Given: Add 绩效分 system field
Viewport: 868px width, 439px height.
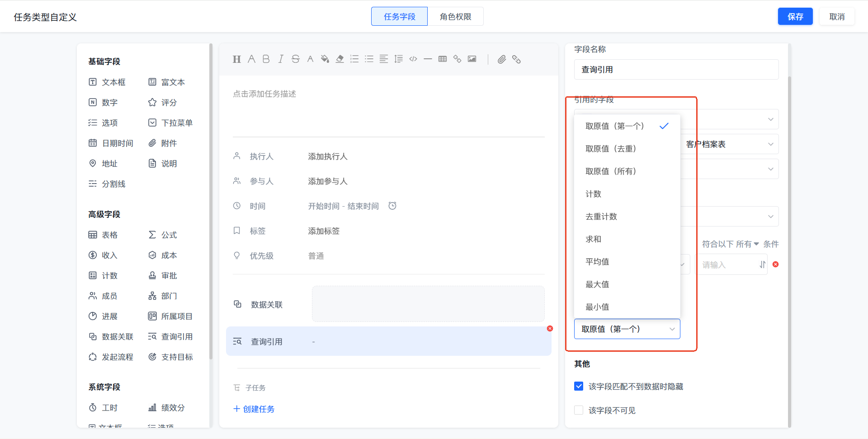Looking at the screenshot, I should pyautogui.click(x=167, y=408).
